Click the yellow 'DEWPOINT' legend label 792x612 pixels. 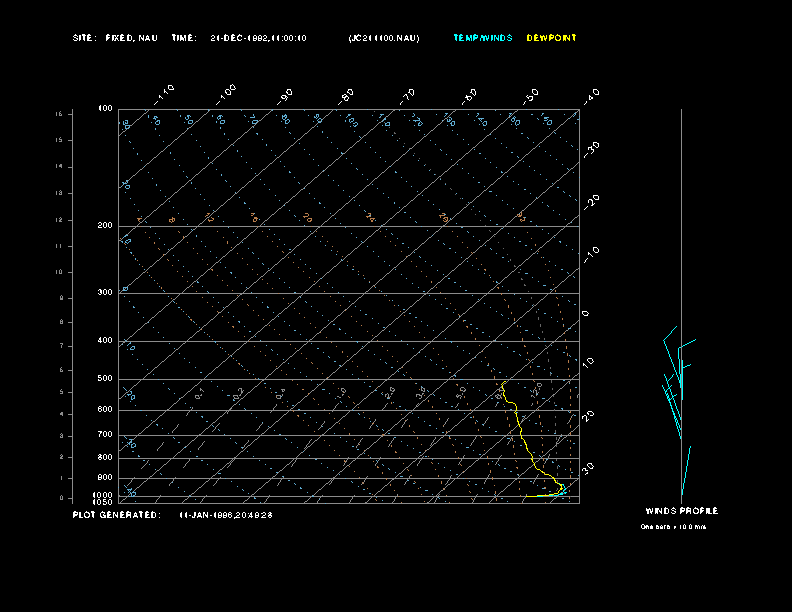coord(551,38)
